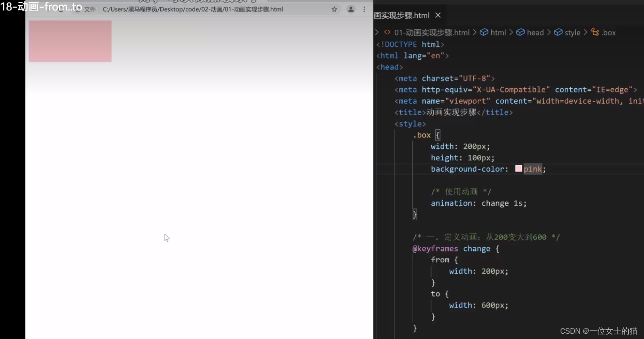Expand the leading breadcrumb chevron
This screenshot has height=339, width=644.
[377, 32]
